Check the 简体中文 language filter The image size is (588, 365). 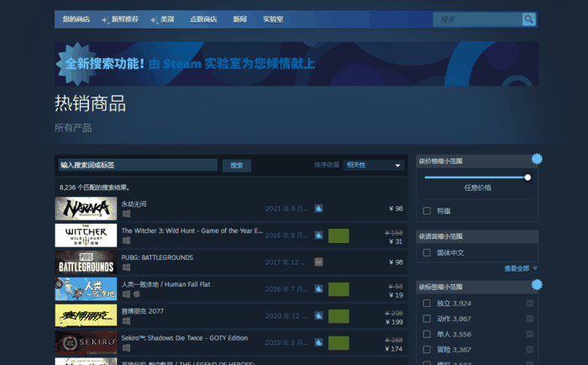pyautogui.click(x=427, y=252)
